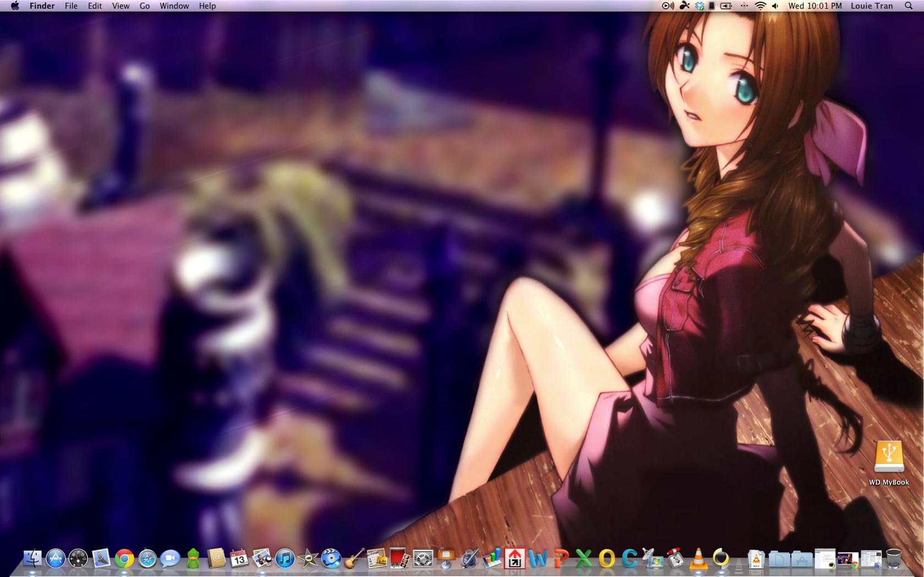Open the Applications folder stack
Image resolution: width=924 pixels, height=577 pixels.
click(x=802, y=559)
